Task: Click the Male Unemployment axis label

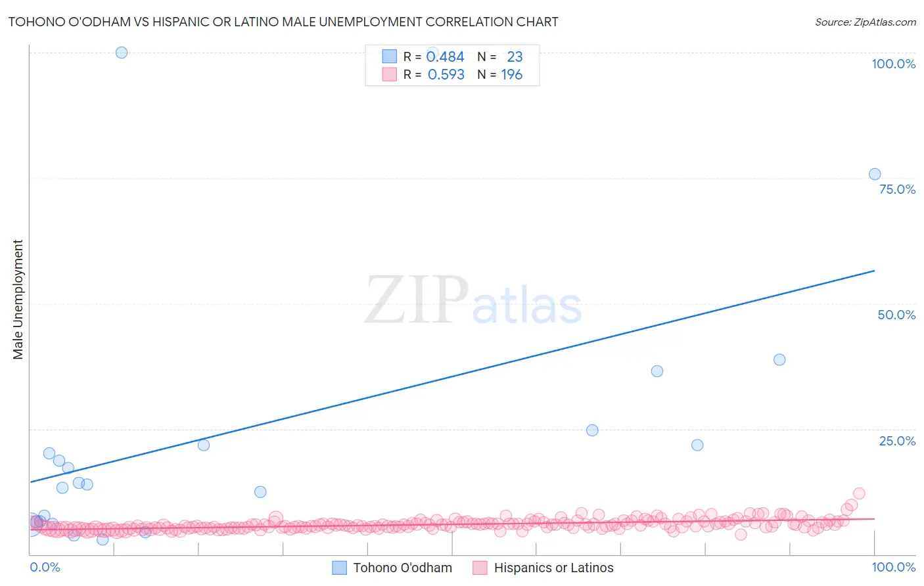Action: click(x=18, y=300)
